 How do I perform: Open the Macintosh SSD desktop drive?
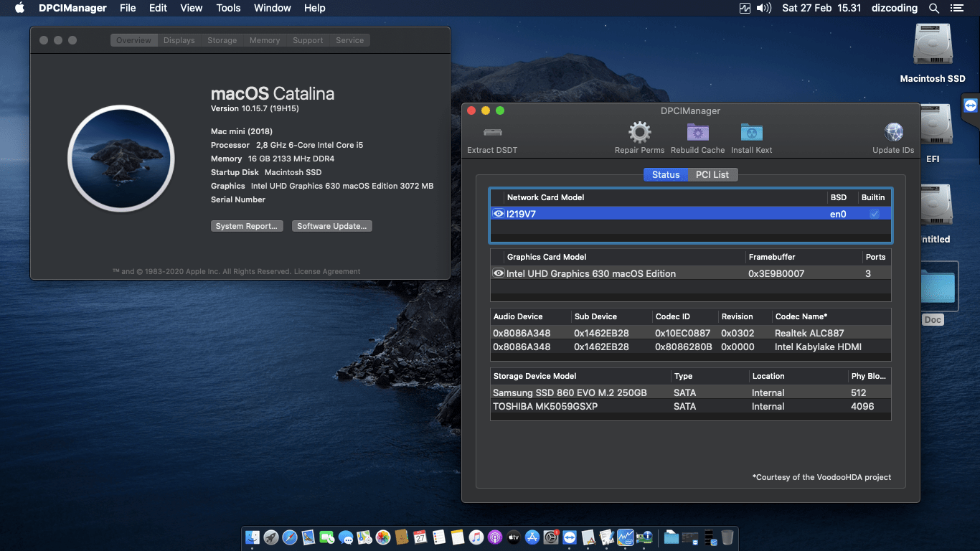tap(933, 52)
